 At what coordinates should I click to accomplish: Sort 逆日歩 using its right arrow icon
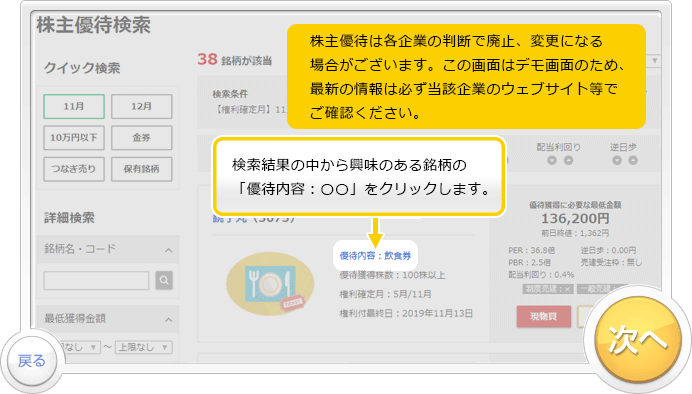click(633, 160)
